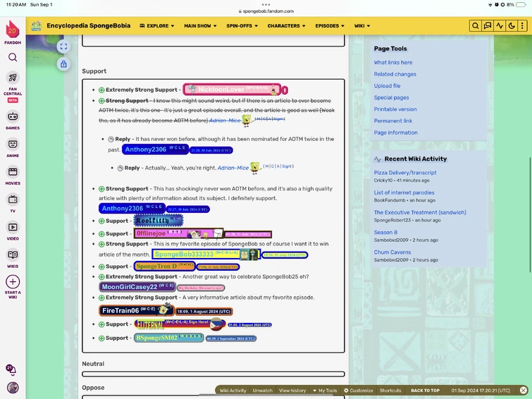The width and height of the screenshot is (532, 399).
Task: Expand the Characters dropdown
Action: coord(286,26)
